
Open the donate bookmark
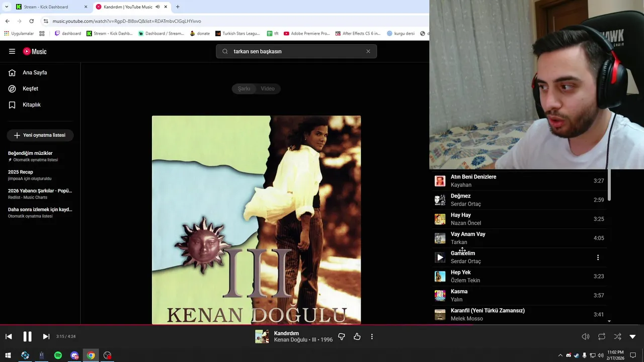coord(200,34)
